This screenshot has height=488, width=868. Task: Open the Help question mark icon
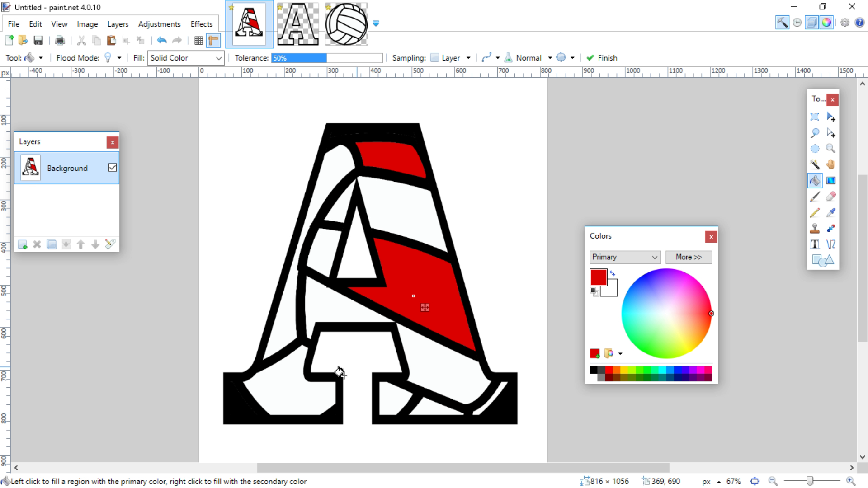(859, 23)
